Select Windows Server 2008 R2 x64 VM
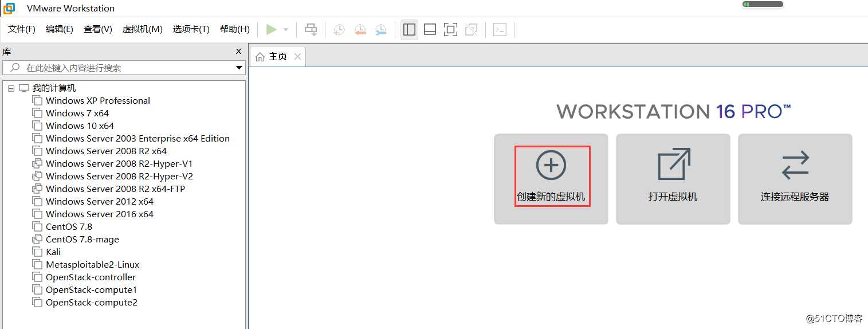 click(106, 151)
